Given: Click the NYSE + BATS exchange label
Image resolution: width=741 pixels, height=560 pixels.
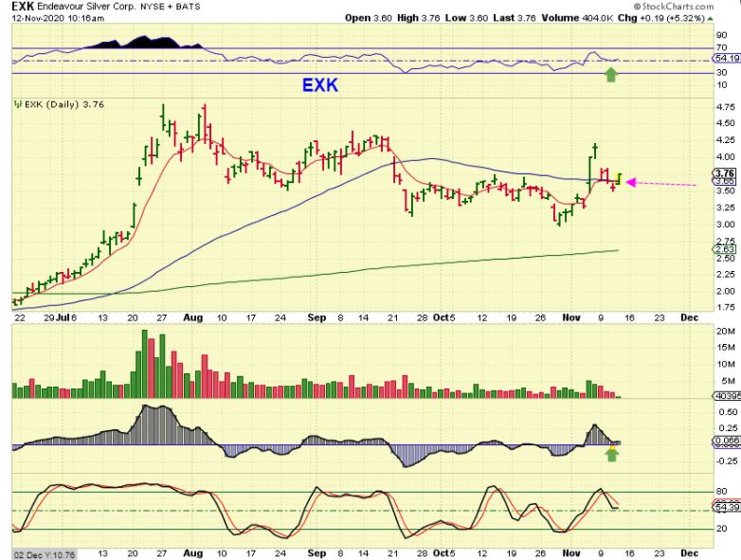Looking at the screenshot, I should pos(171,7).
